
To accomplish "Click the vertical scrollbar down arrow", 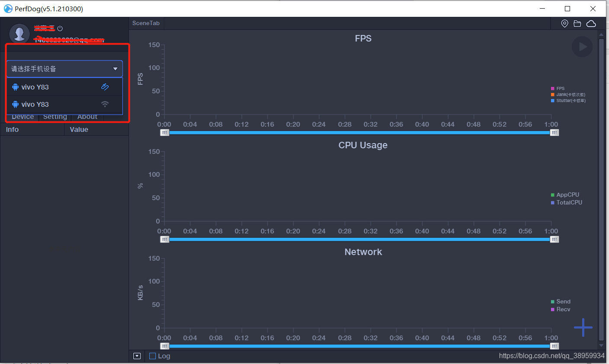I will pos(601,346).
